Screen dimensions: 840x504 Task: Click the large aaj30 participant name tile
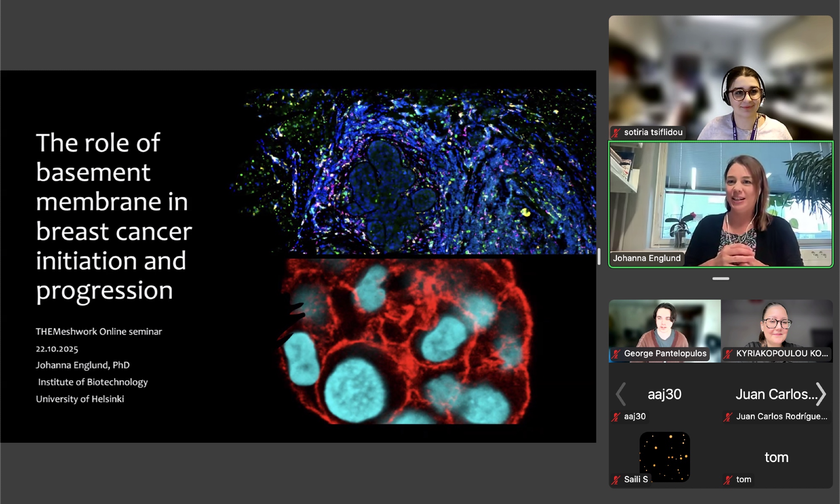[x=664, y=394]
